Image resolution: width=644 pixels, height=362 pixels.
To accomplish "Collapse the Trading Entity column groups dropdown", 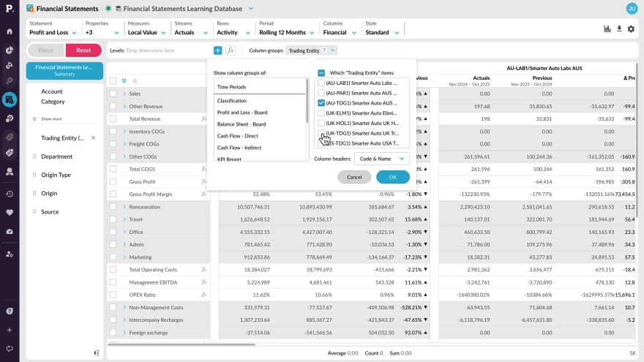I will (x=333, y=50).
